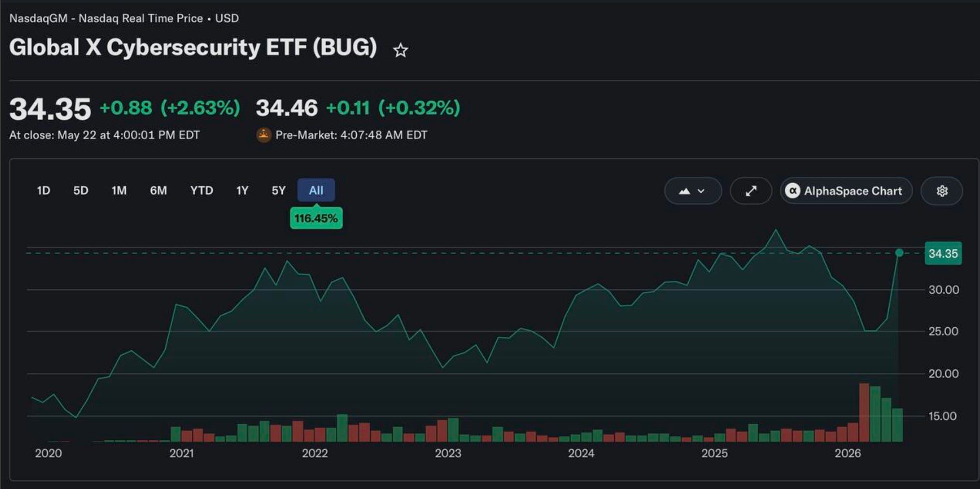Expand chart to full screen
The image size is (980, 489).
751,191
